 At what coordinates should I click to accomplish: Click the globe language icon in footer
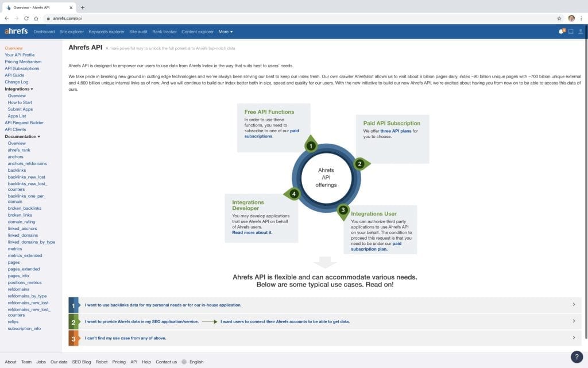[184, 362]
